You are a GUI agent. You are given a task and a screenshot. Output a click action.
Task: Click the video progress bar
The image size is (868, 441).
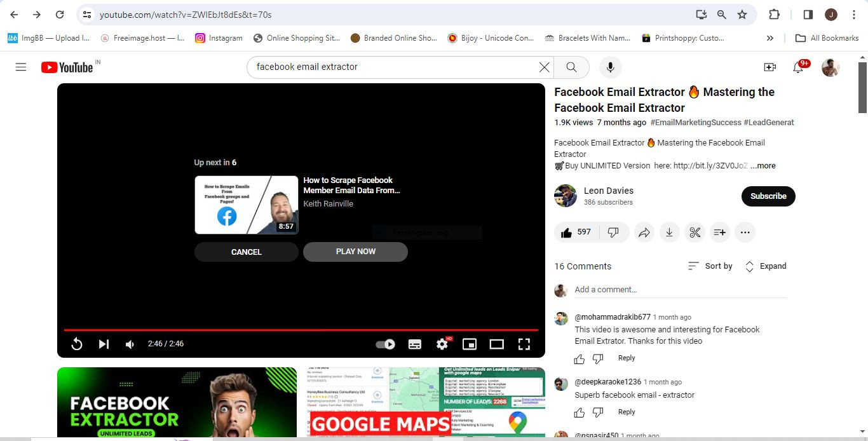click(x=301, y=330)
